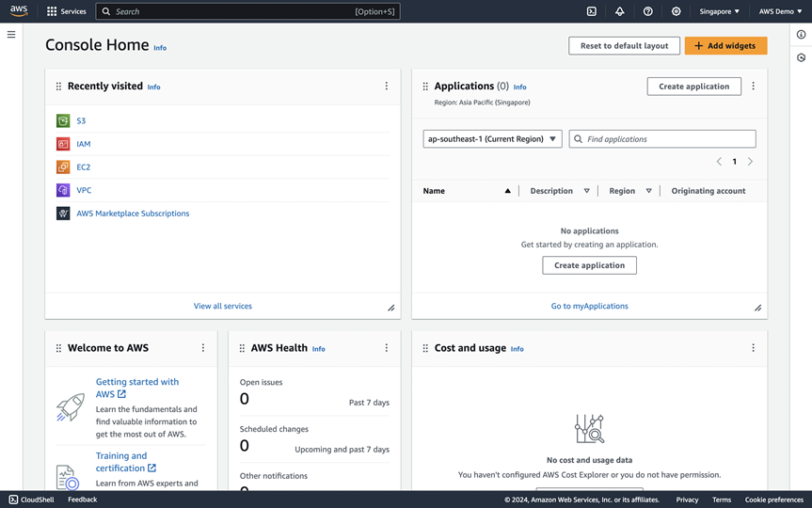Open the AWS Demo account dropdown
This screenshot has width=812, height=508.
pos(781,11)
